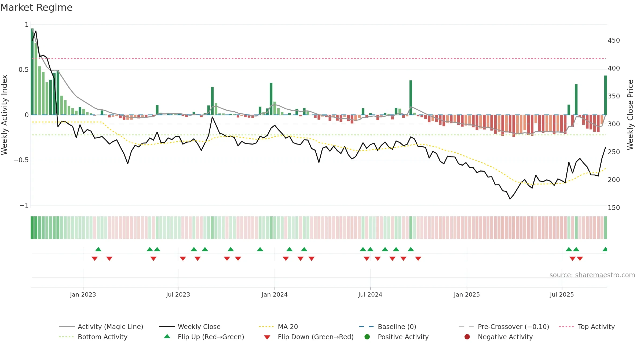Click the tall green activity bar near January 2024
Screen dimensions: 644x362
(x=271, y=99)
